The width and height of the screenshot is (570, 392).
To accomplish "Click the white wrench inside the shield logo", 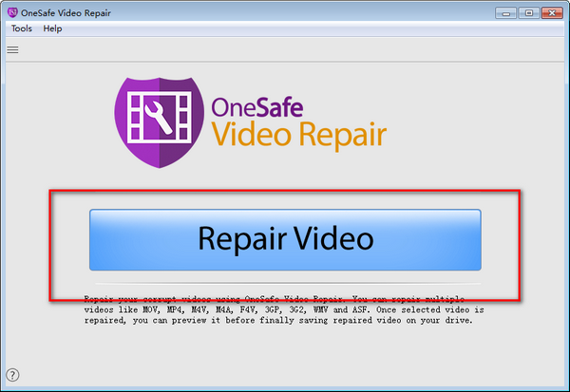I will (x=159, y=118).
